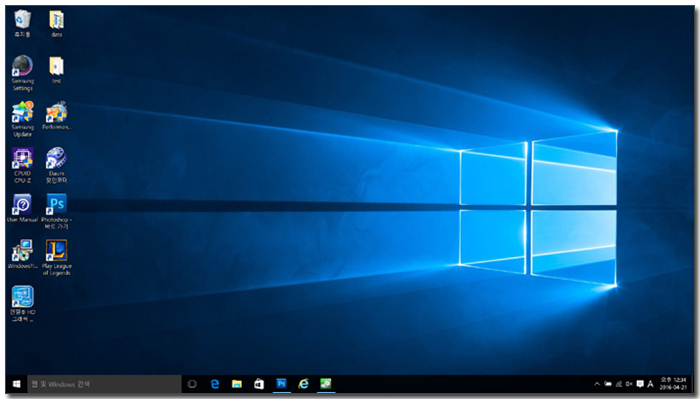Image resolution: width=700 pixels, height=399 pixels.
Task: Select the User Manual shortcut
Action: coord(22,208)
